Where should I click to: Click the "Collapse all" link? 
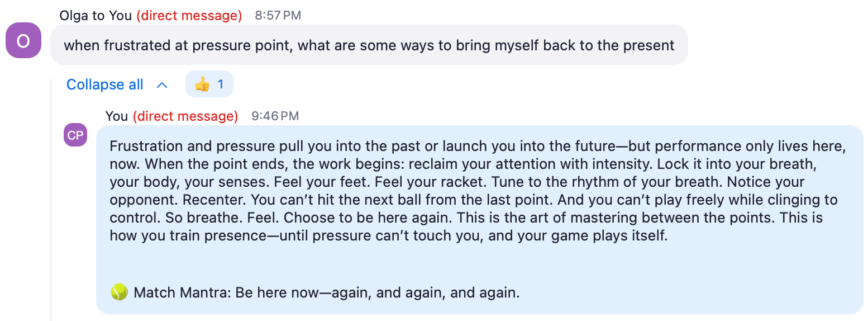pos(105,84)
